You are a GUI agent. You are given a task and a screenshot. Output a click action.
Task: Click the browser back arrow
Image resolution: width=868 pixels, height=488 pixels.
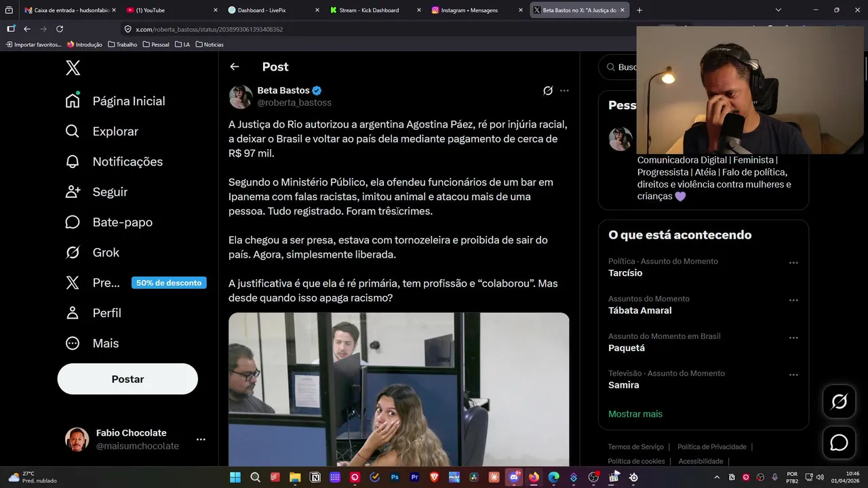[x=27, y=29]
